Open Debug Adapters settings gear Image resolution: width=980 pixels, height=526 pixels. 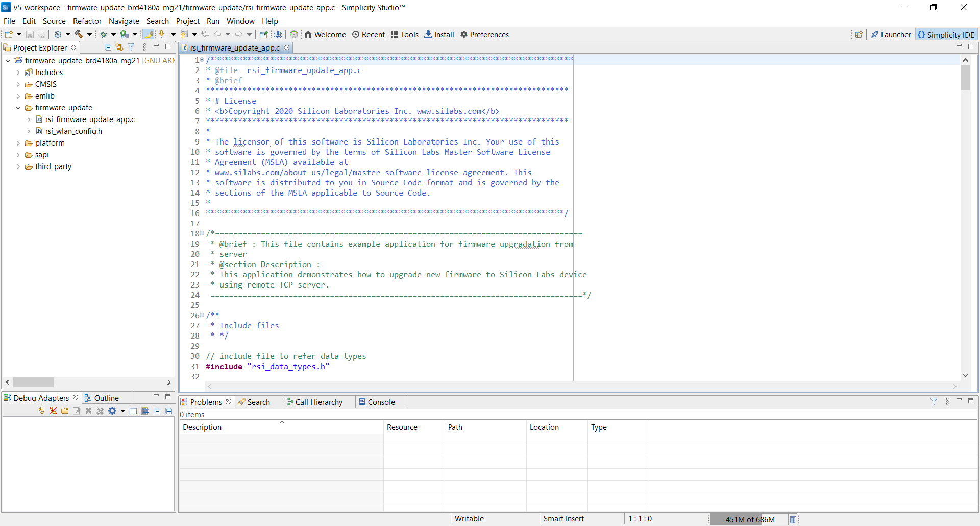(x=112, y=411)
